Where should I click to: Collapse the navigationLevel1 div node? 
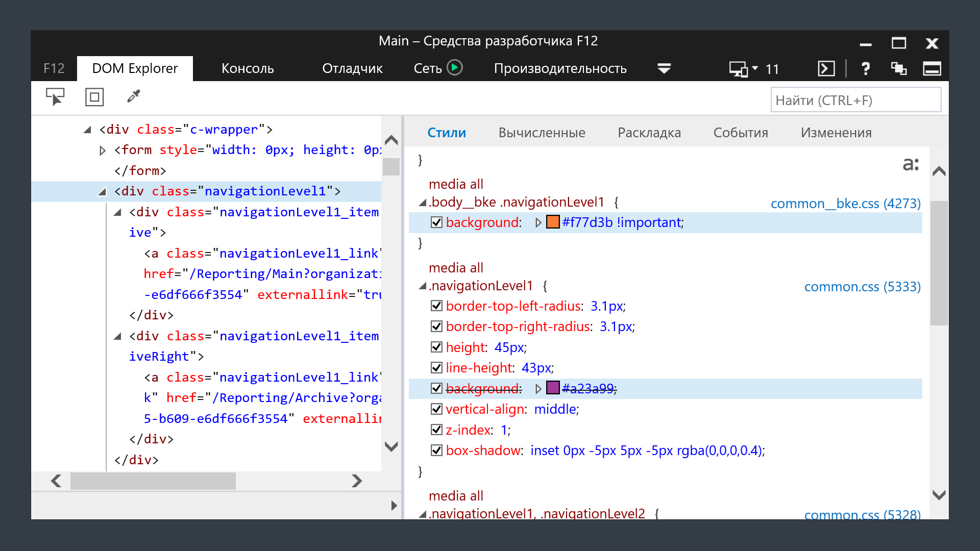[x=102, y=192]
